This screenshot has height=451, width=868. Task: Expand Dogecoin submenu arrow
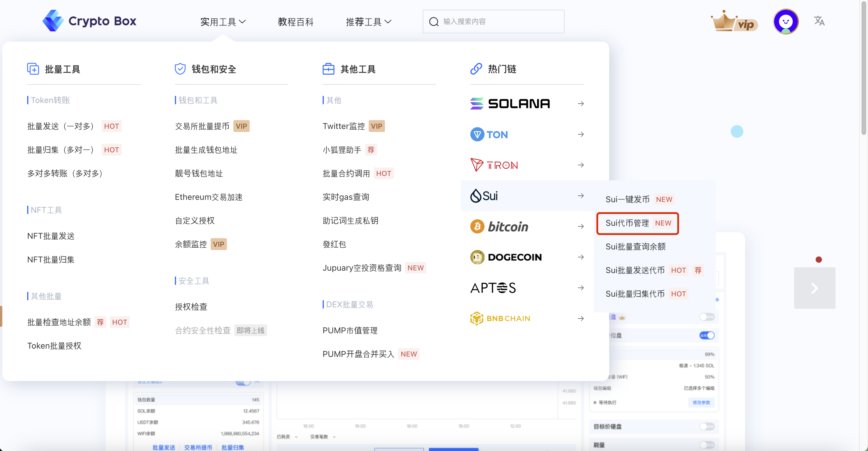[581, 257]
